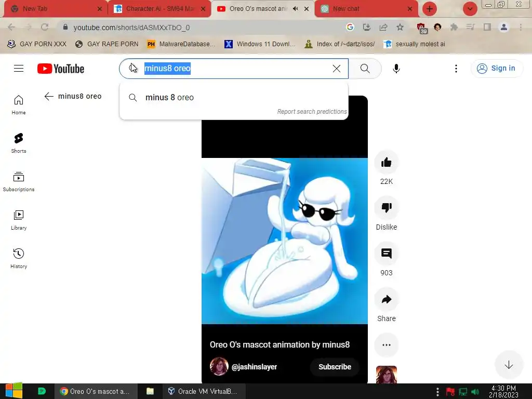Like the short with thumbs up
The width and height of the screenshot is (532, 399).
point(386,163)
